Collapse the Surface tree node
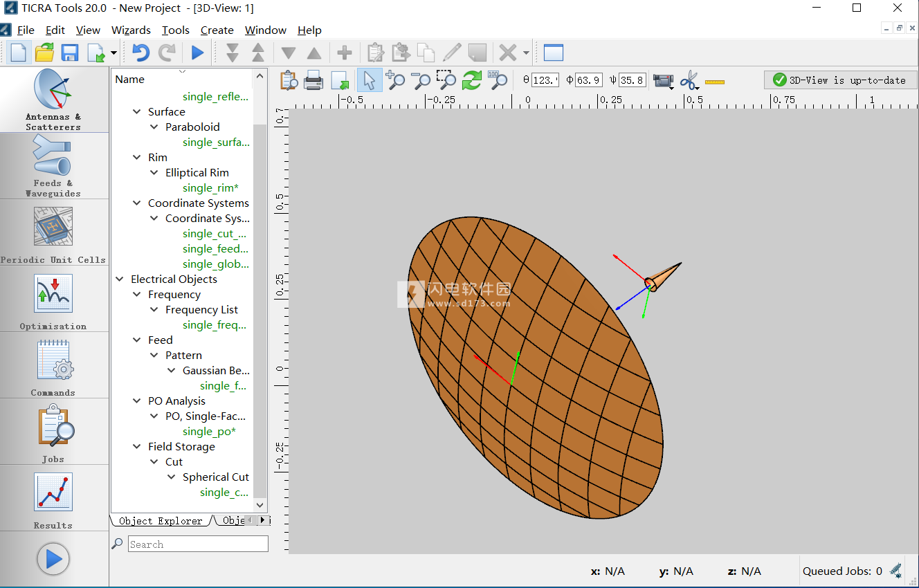 pyautogui.click(x=137, y=111)
